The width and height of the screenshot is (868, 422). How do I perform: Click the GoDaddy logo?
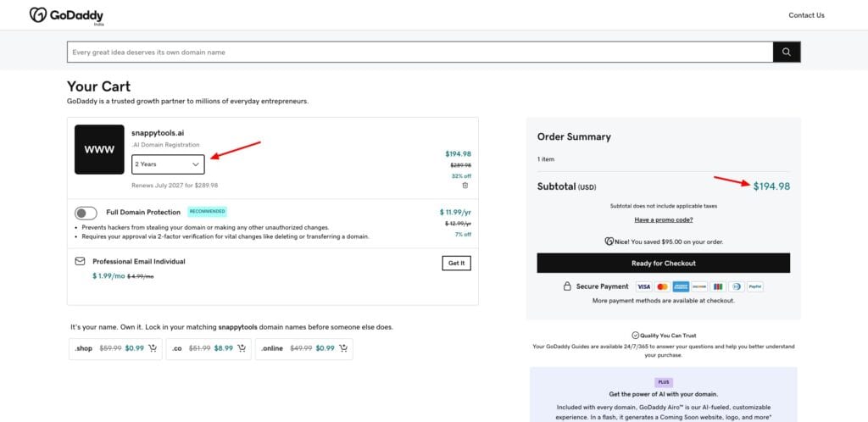click(x=66, y=15)
